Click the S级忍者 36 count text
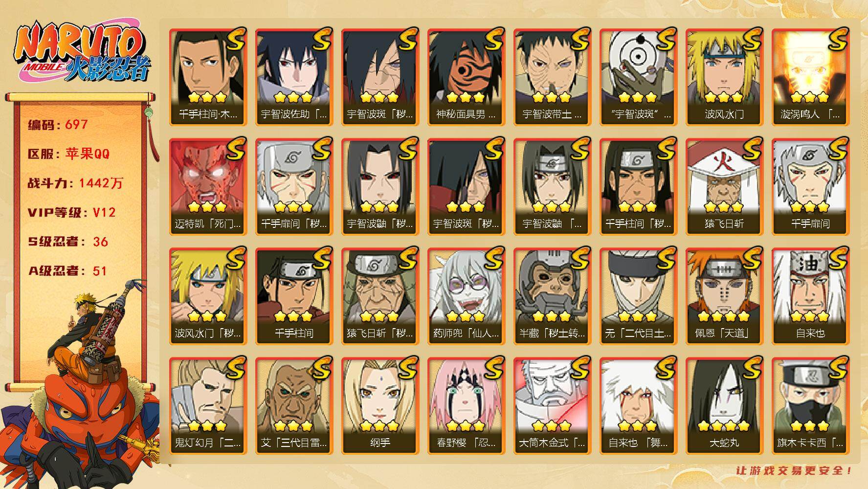The image size is (868, 489). (68, 242)
